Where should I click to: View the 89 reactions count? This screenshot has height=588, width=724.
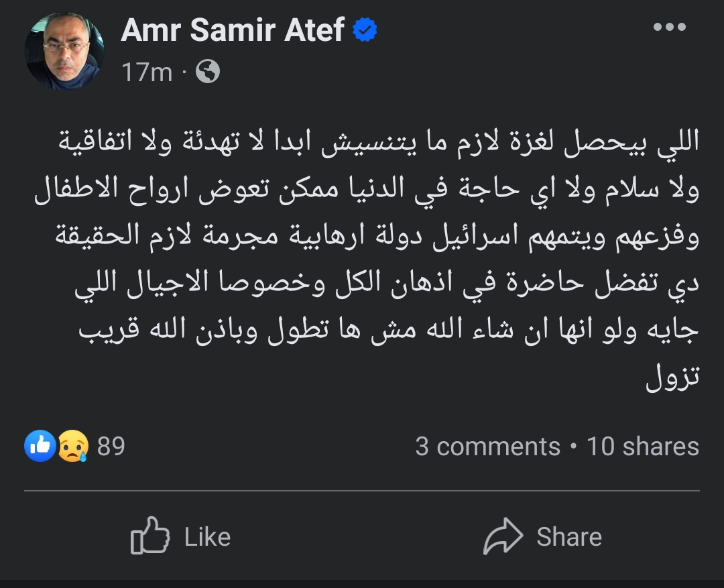pos(111,446)
